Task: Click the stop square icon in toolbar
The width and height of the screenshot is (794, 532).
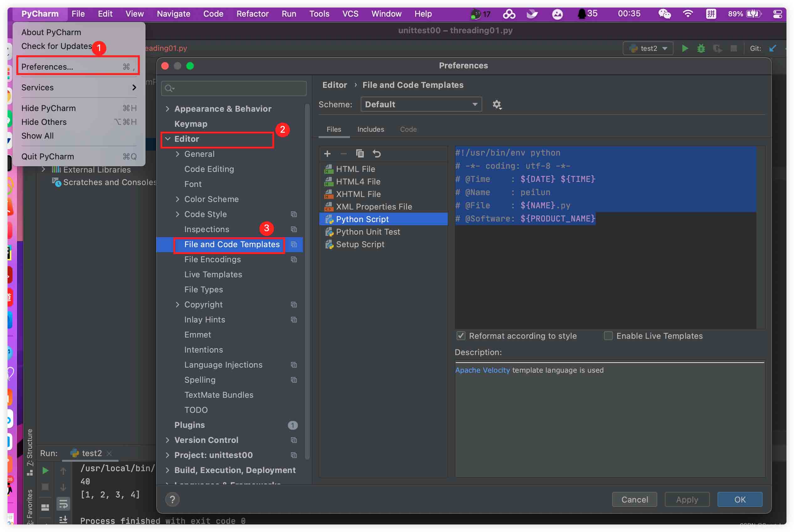Action: pos(733,48)
